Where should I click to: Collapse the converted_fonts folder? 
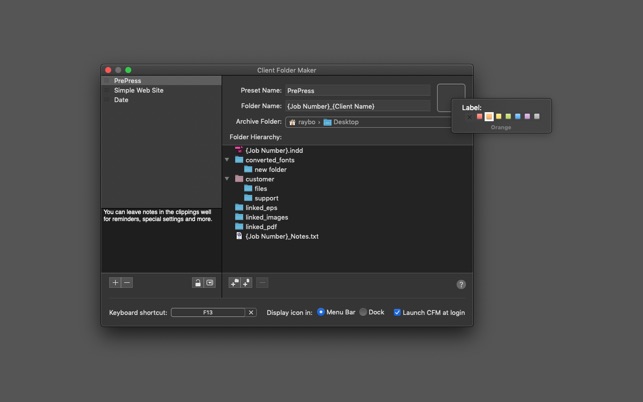pos(227,160)
